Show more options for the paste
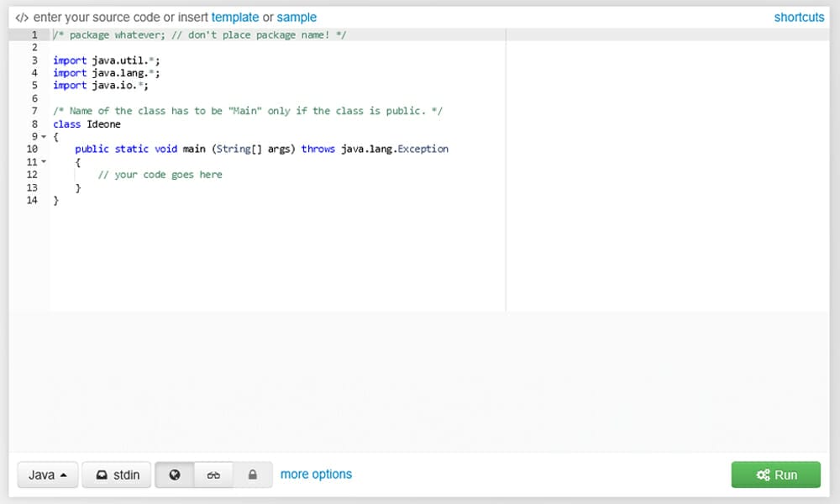 [316, 475]
